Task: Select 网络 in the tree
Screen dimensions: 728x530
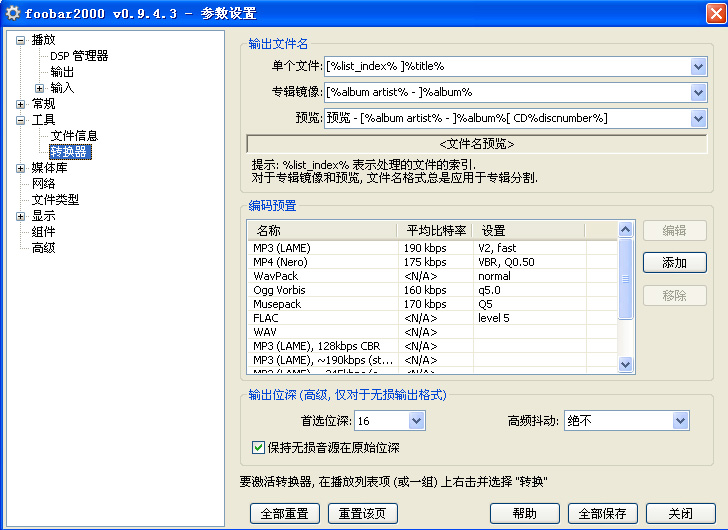Action: point(44,184)
